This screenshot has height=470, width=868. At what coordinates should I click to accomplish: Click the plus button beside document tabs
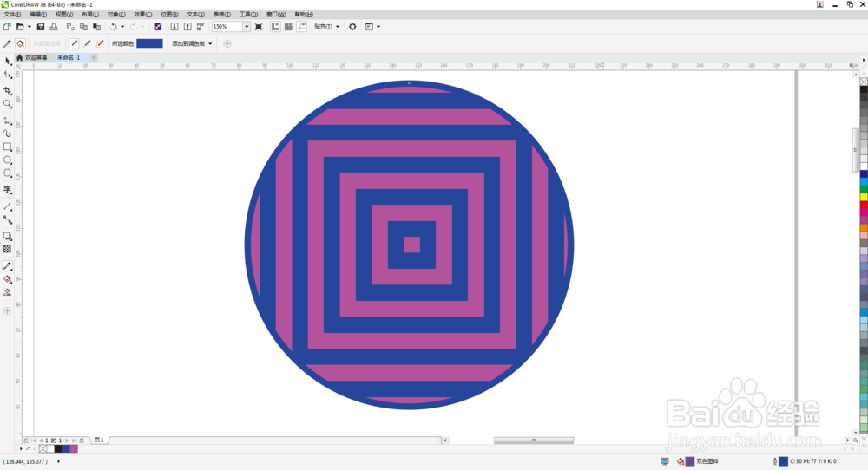coord(94,57)
